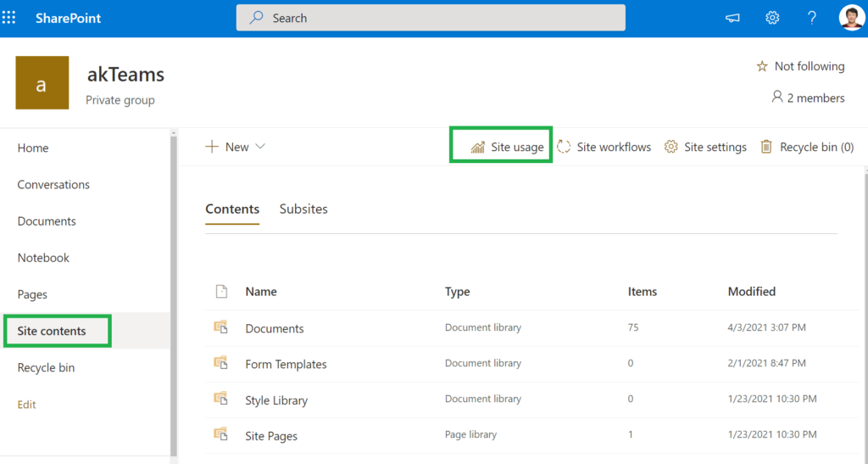Screen dimensions: 868x464
Task: Open Pages in left navigation
Action: tap(32, 294)
